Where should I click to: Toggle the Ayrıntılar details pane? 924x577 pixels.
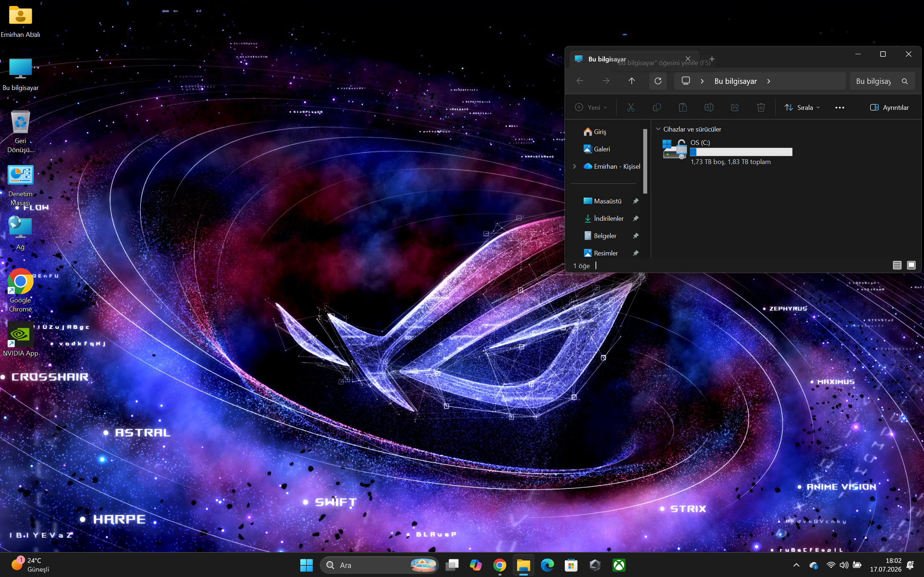coord(889,108)
